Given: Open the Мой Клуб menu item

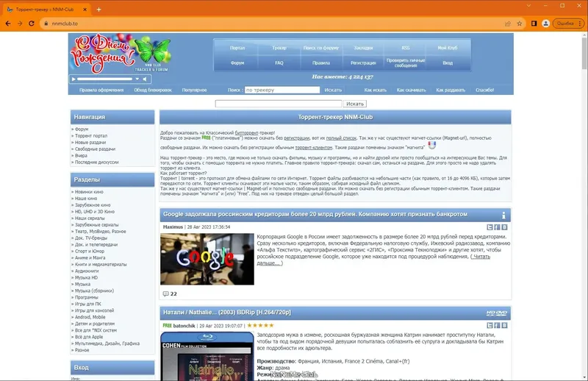Looking at the screenshot, I should click(448, 48).
